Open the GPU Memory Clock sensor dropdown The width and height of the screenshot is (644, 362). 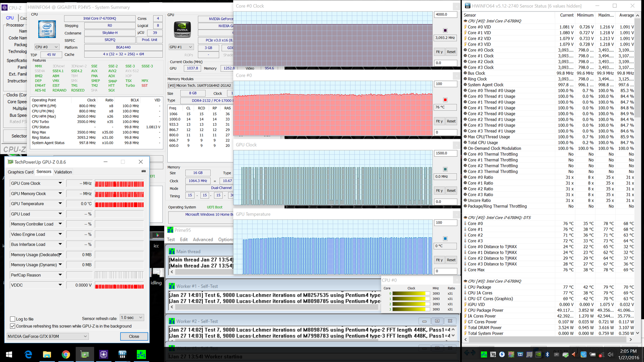(x=60, y=193)
